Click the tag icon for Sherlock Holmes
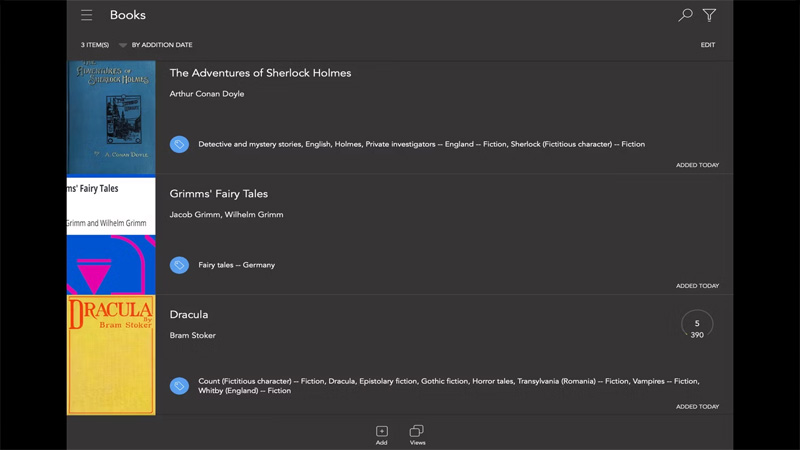Viewport: 800px width, 450px height. pos(179,144)
